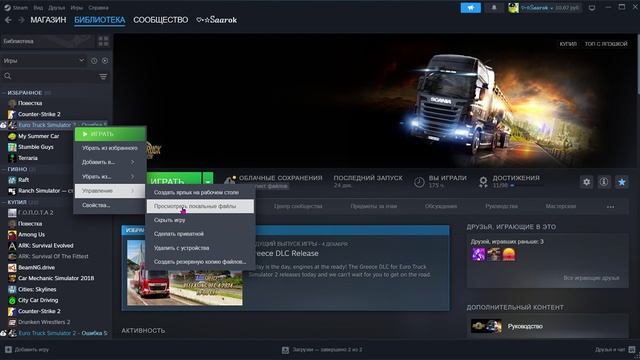Choose Убрать из избранного menu item

(x=110, y=148)
